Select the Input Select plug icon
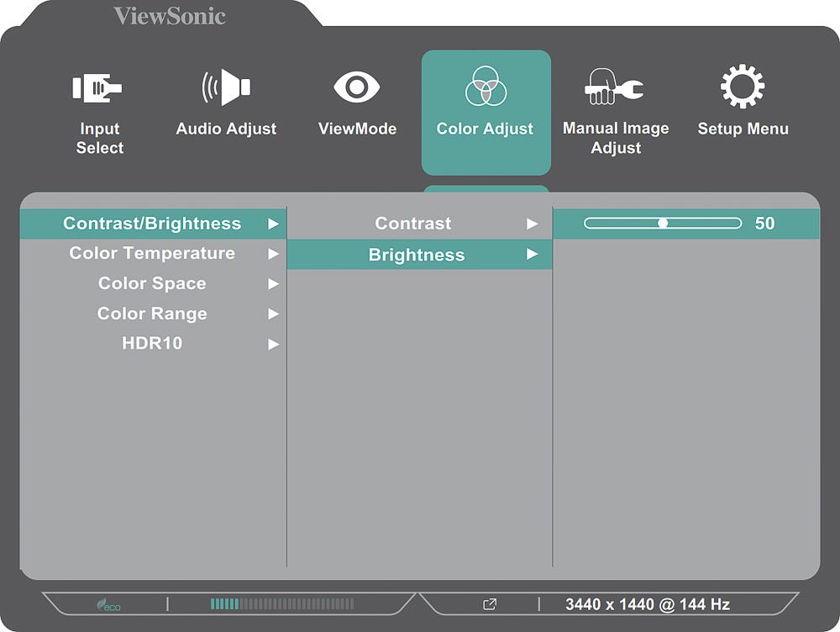The height and width of the screenshot is (632, 840). 98,87
